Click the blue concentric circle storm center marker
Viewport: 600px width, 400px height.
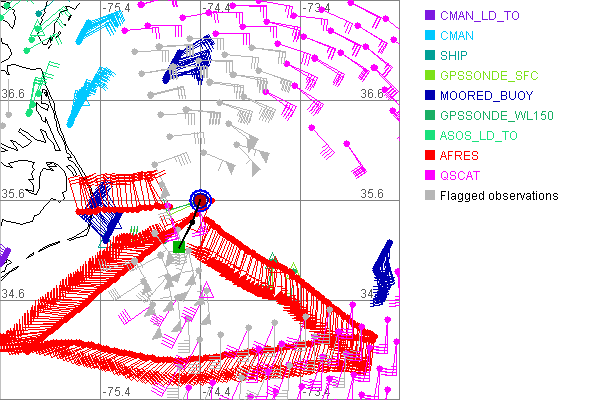201,201
